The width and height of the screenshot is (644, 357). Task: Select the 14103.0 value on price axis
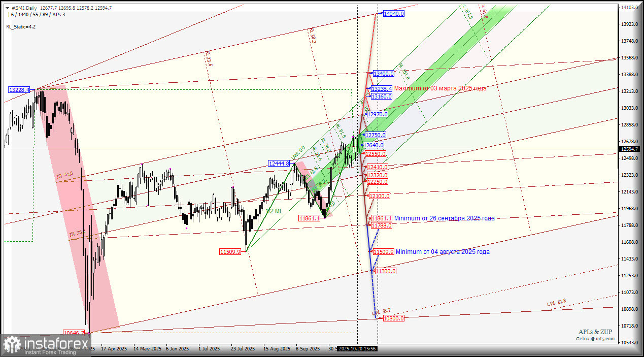coord(629,8)
